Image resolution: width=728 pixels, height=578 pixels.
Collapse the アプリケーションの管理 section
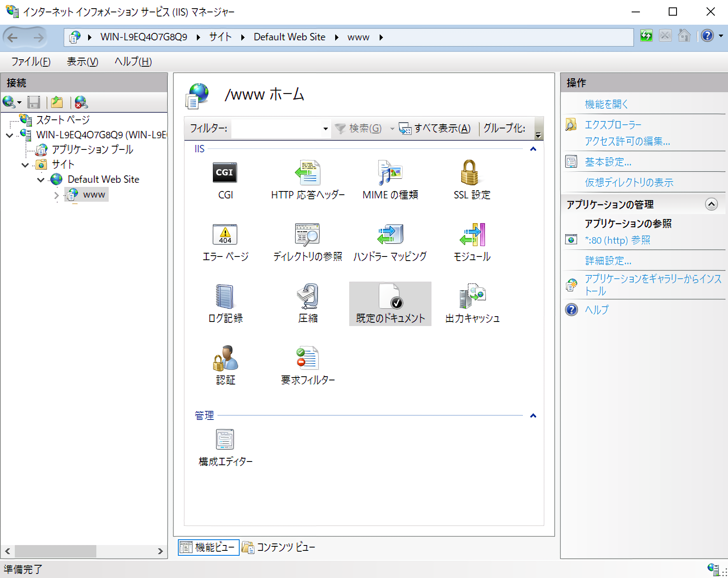click(x=711, y=204)
